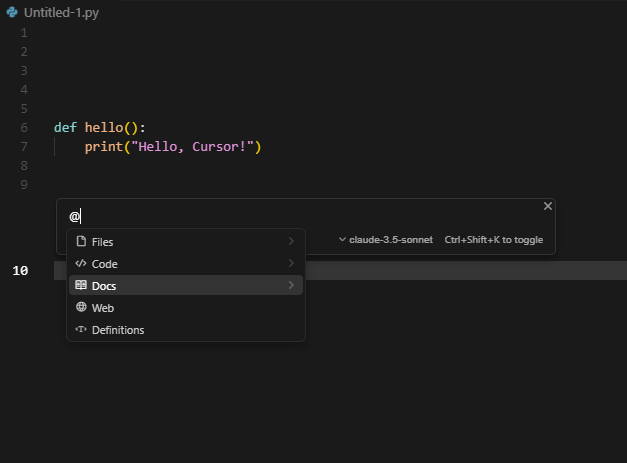Choose the Web entry label in the menu
Viewport: 627px width, 463px height.
point(103,308)
